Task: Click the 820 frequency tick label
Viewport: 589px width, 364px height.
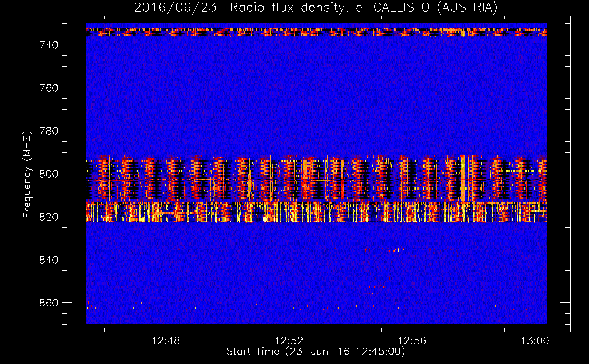Action: tap(49, 217)
